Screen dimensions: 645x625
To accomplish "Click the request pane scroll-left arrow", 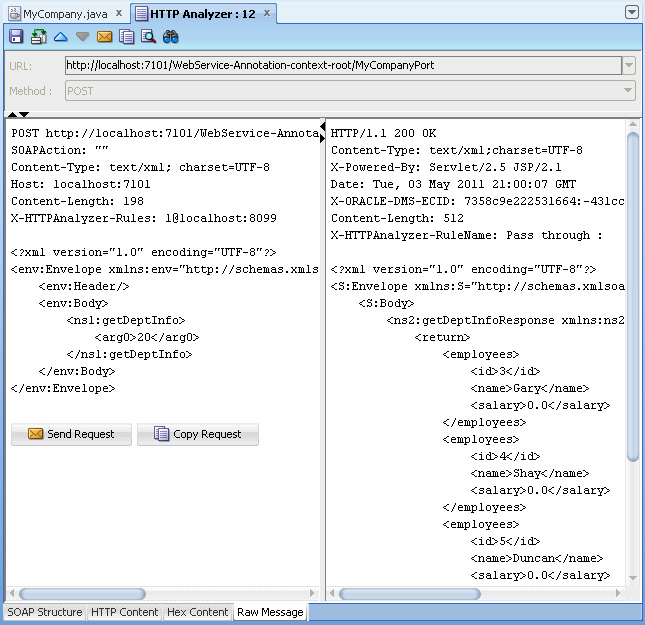I will 12,593.
